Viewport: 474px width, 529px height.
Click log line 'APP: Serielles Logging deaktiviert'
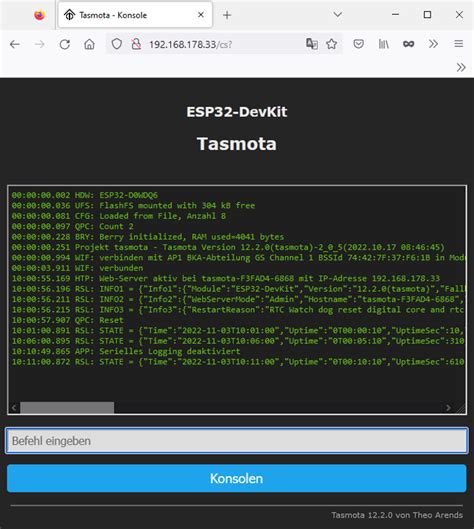pyautogui.click(x=126, y=352)
